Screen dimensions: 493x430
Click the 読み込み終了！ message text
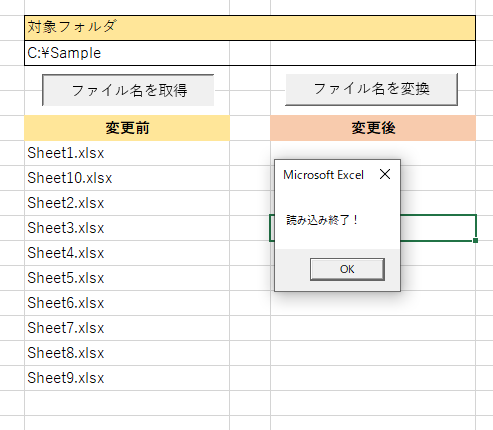click(x=322, y=220)
